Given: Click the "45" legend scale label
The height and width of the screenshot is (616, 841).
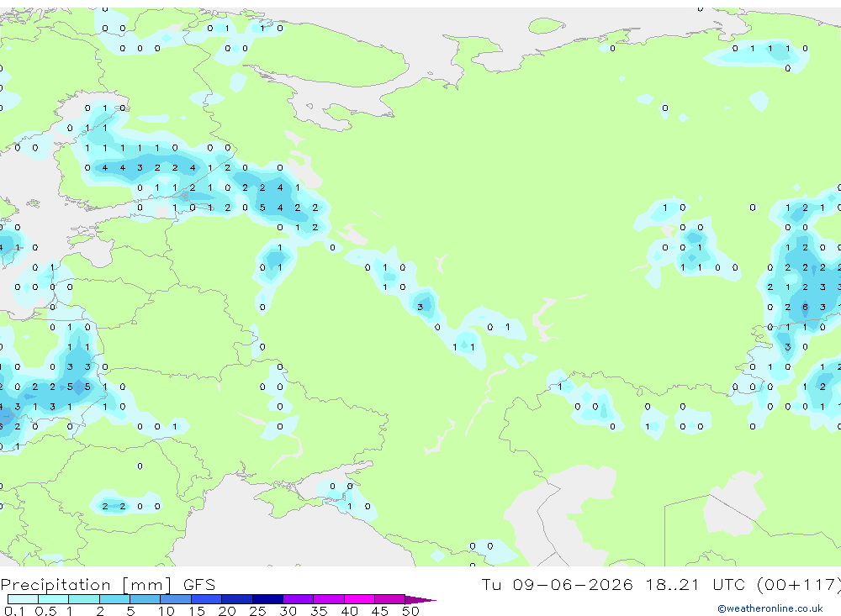Looking at the screenshot, I should pyautogui.click(x=380, y=611).
